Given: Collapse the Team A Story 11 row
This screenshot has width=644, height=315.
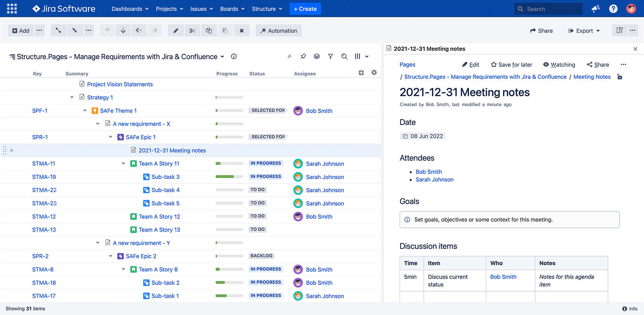Looking at the screenshot, I should click(x=124, y=163).
